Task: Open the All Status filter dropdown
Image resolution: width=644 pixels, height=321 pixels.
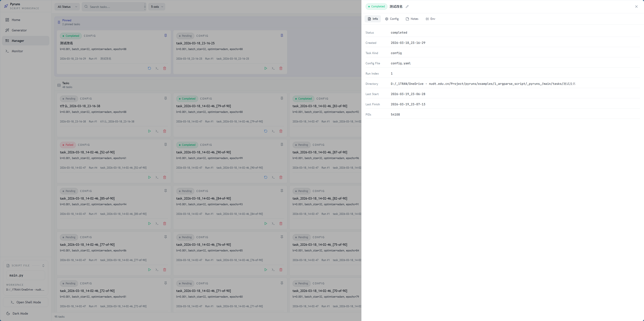Action: [x=67, y=7]
